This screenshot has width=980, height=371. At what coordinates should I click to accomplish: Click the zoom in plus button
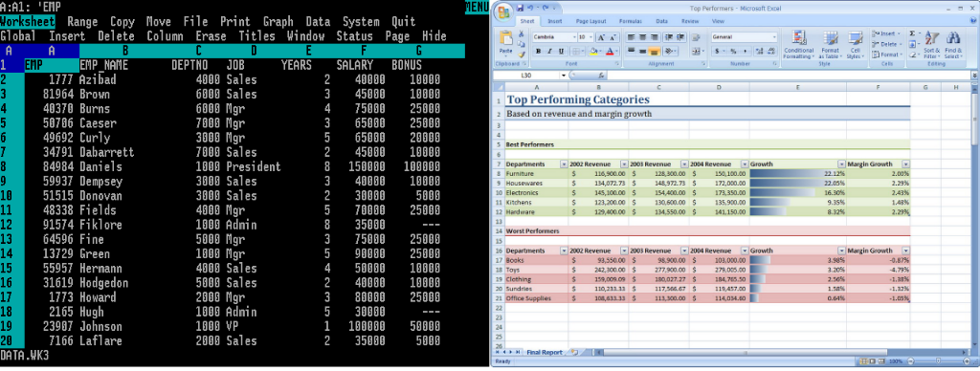pyautogui.click(x=967, y=361)
